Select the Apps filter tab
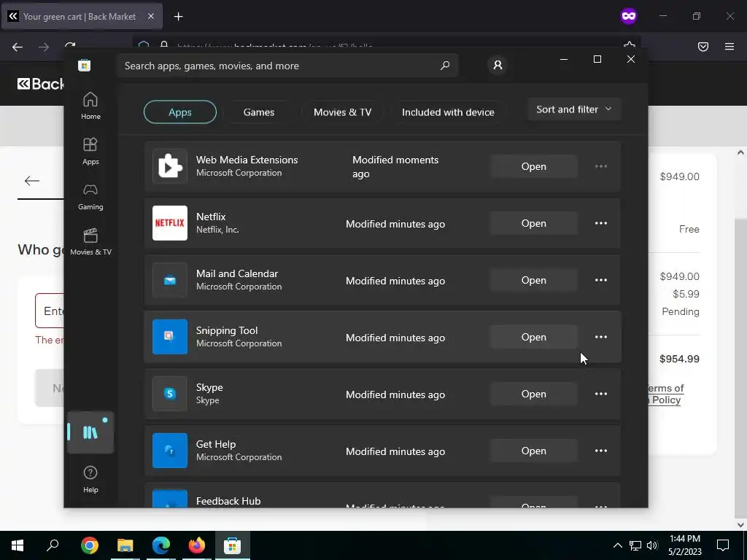 point(180,112)
